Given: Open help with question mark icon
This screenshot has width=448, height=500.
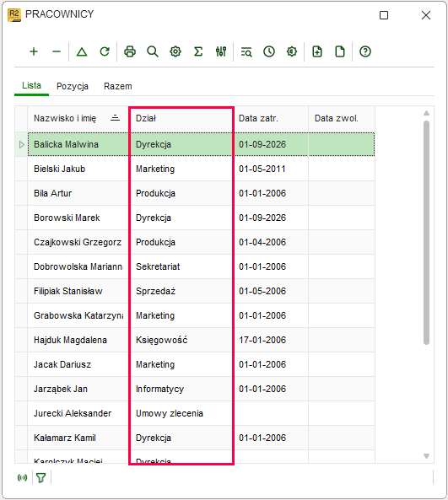Looking at the screenshot, I should tap(365, 51).
